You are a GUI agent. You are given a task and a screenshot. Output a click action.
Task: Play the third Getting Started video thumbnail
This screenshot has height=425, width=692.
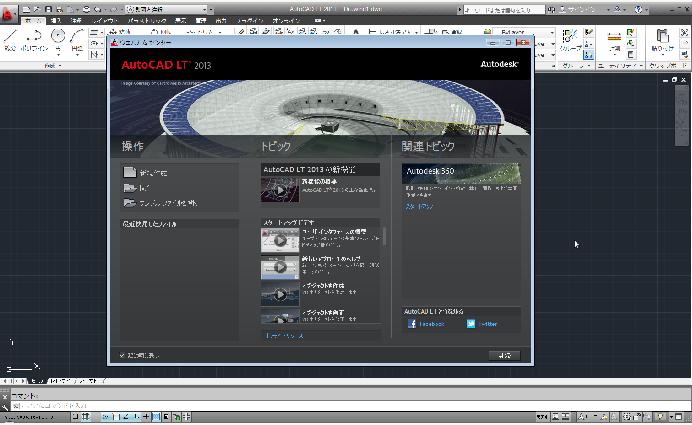(x=280, y=294)
